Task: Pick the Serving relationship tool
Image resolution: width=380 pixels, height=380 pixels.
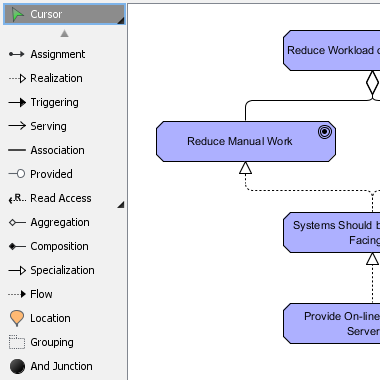Action: [63, 126]
